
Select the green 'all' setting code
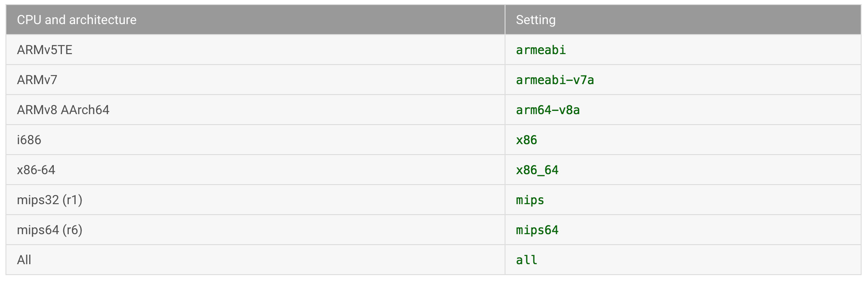tap(526, 260)
